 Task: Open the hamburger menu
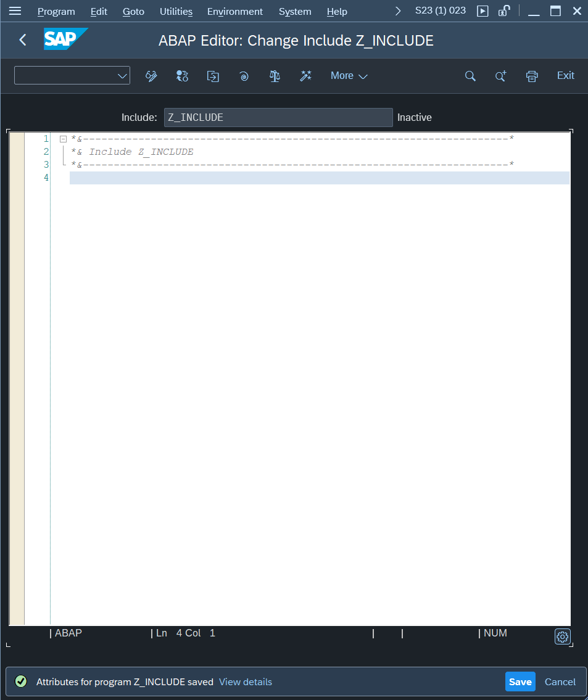[15, 10]
